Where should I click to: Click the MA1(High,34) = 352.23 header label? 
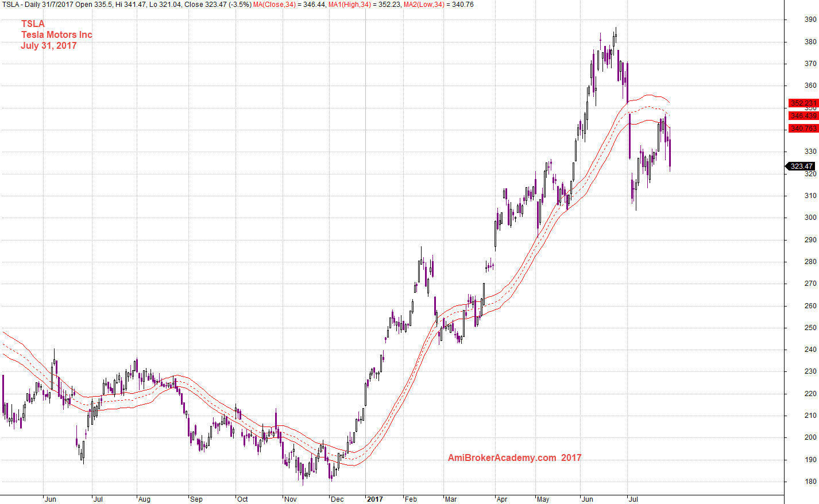click(x=365, y=5)
